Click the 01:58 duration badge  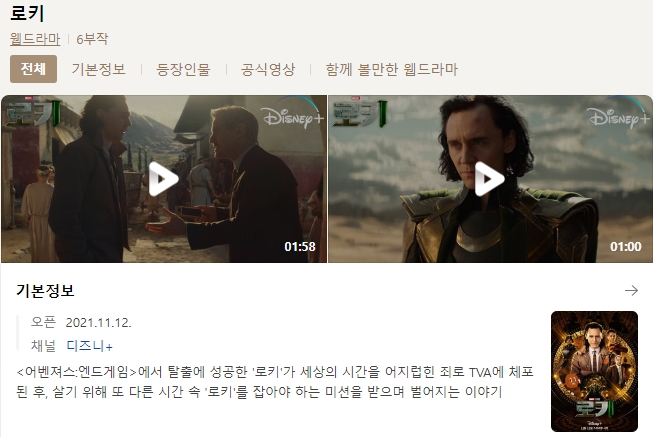point(300,247)
